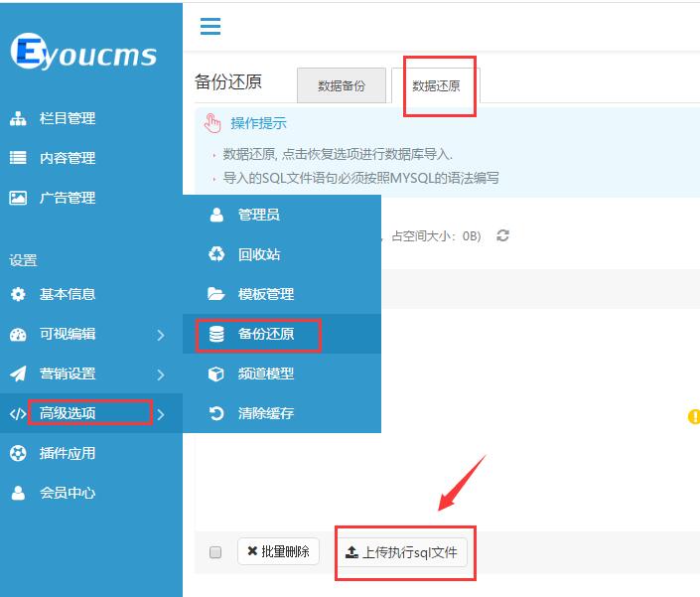
Task: Choose 清除缓存 from the submenu
Action: [282, 413]
